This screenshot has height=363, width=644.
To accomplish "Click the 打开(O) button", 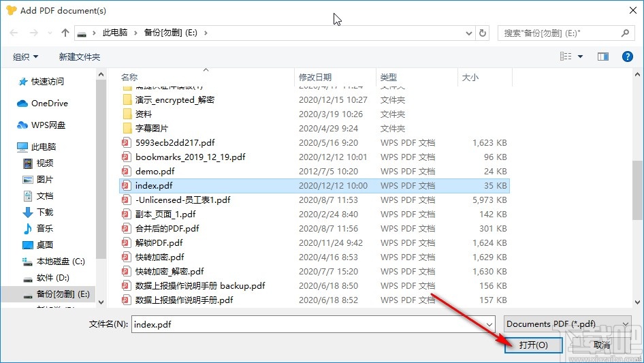I will tap(534, 345).
